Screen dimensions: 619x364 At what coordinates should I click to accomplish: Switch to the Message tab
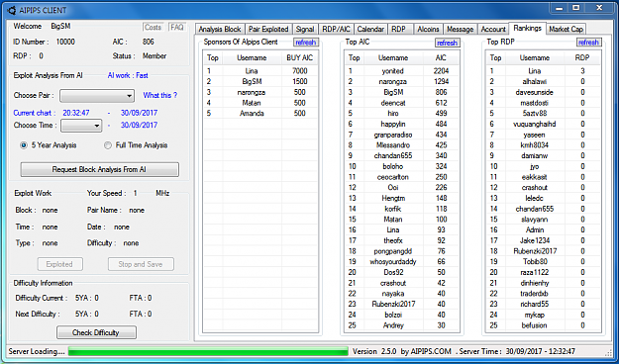click(x=461, y=30)
